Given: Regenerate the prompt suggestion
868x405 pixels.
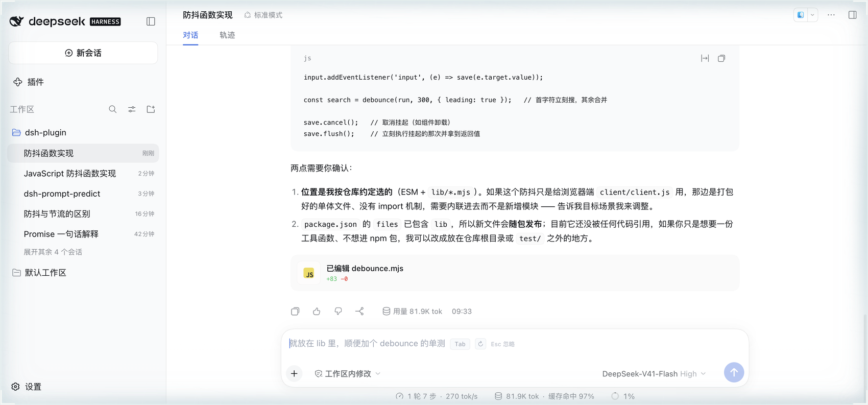Looking at the screenshot, I should pos(480,344).
